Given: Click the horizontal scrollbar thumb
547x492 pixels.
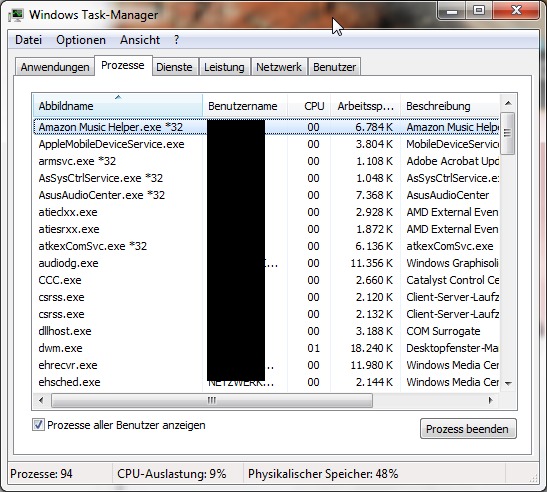Looking at the screenshot, I should 212,400.
